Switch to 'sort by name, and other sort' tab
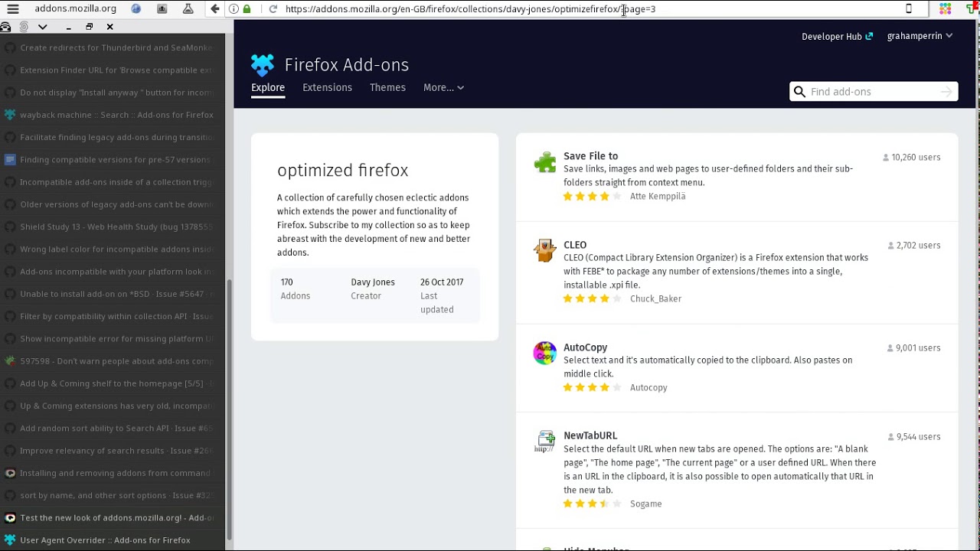 tap(112, 495)
